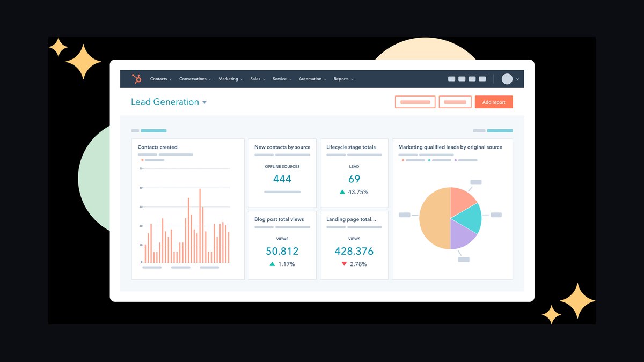
Task: Select the large orange pie chart slice
Action: point(434,218)
